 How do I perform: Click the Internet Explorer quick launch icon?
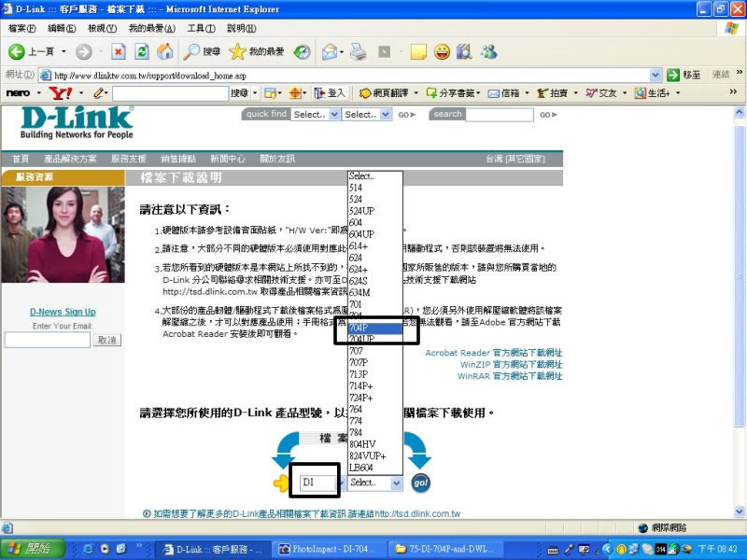tap(89, 549)
